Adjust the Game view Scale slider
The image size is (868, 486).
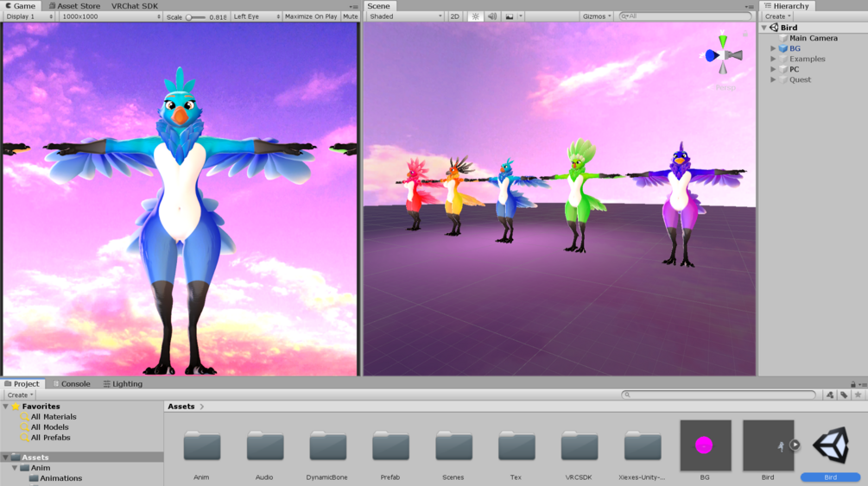[195, 17]
